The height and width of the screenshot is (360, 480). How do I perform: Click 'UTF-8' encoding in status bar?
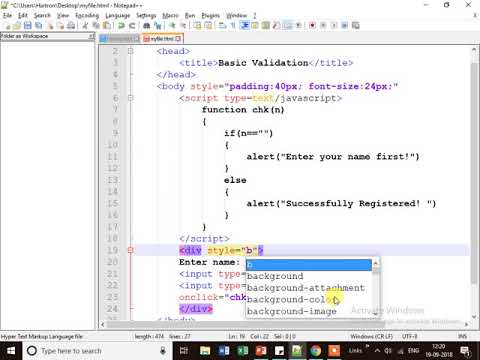tap(409, 336)
